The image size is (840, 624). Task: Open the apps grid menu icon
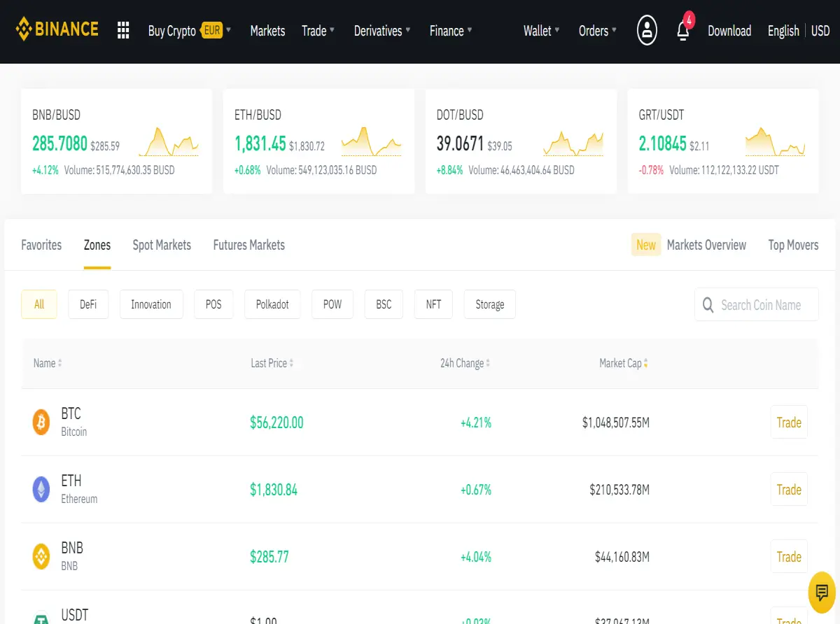pyautogui.click(x=123, y=30)
